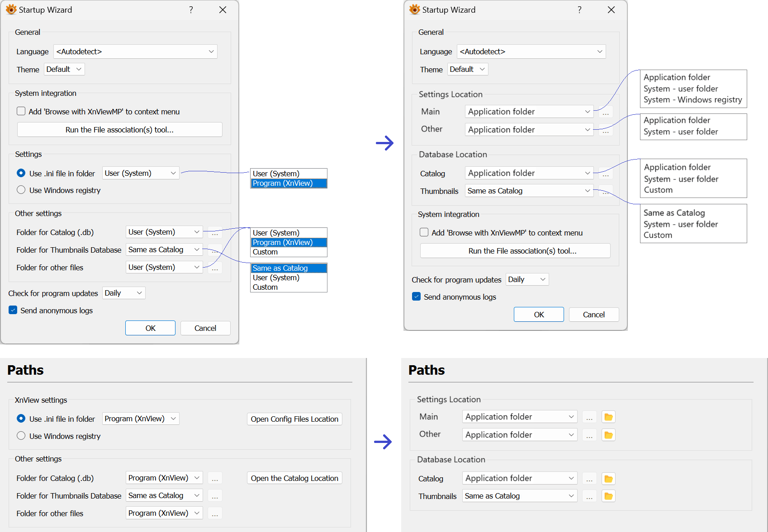Screen dimensions: 768x532
Task: Click 'Open the Catalog Location' button
Action: 294,478
